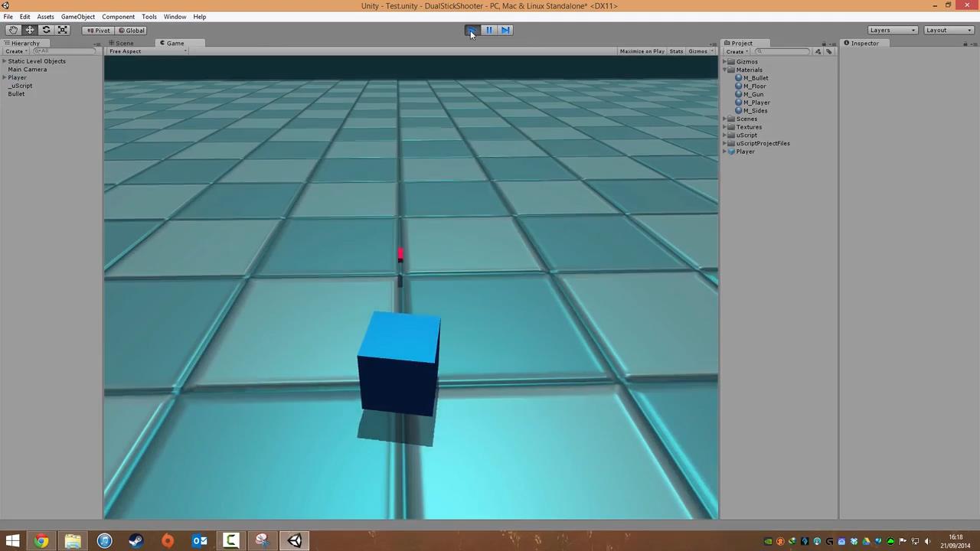This screenshot has height=551, width=980.
Task: Select Main Camera in Hierarchy
Action: (28, 70)
